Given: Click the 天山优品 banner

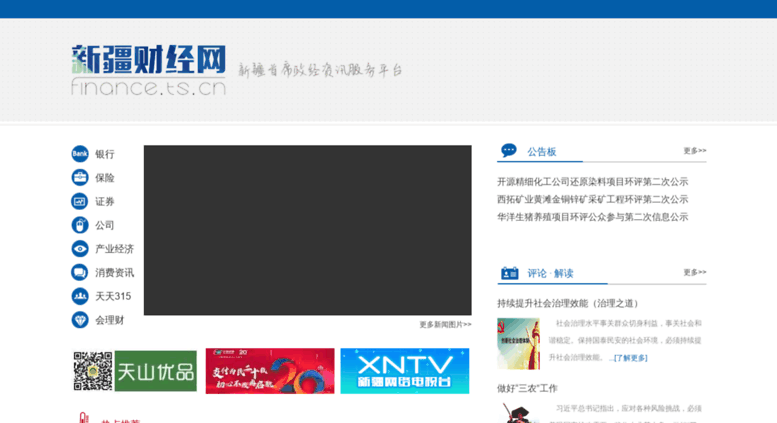Looking at the screenshot, I should coord(156,371).
